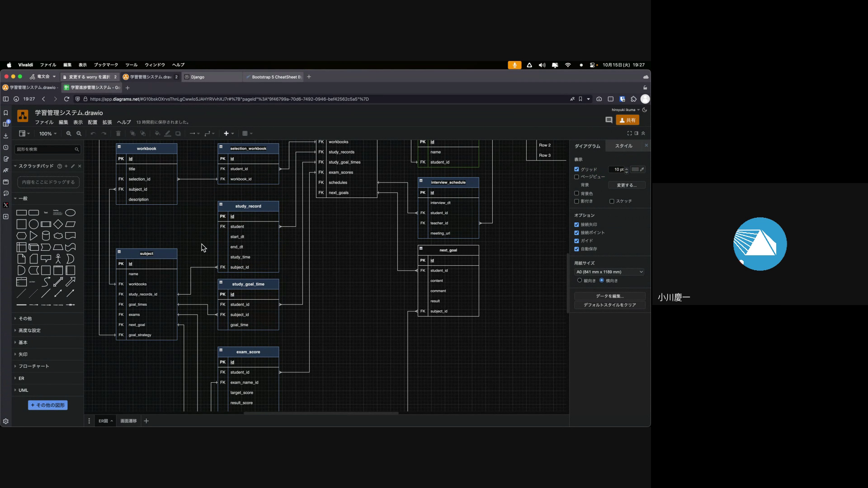Click the zoom in magnifier icon
868x488 pixels.
click(x=69, y=134)
